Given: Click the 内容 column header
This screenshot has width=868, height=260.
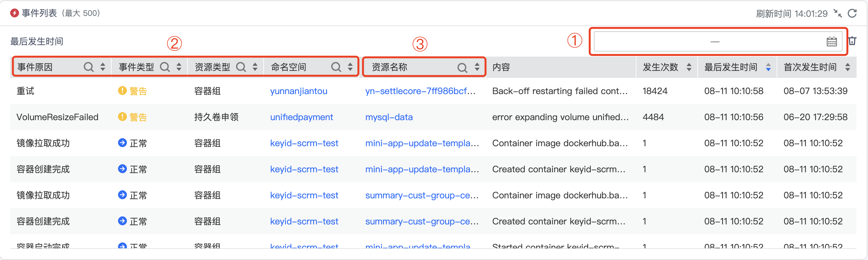Looking at the screenshot, I should [501, 67].
